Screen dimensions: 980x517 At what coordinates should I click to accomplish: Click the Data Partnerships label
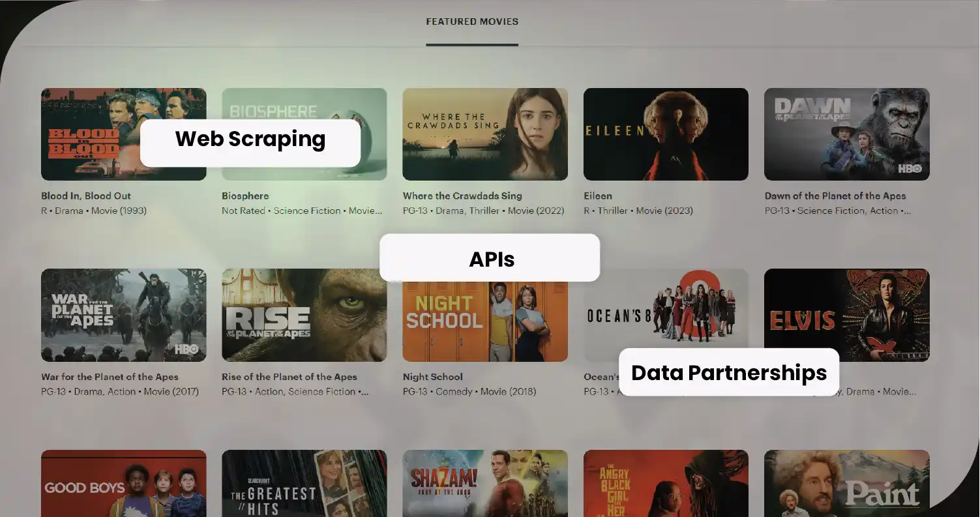(728, 373)
